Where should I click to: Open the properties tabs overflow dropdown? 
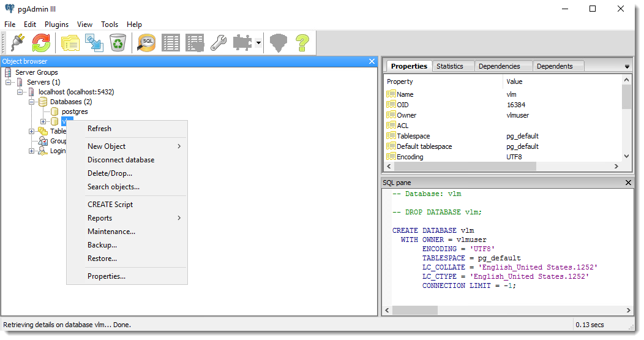point(627,67)
